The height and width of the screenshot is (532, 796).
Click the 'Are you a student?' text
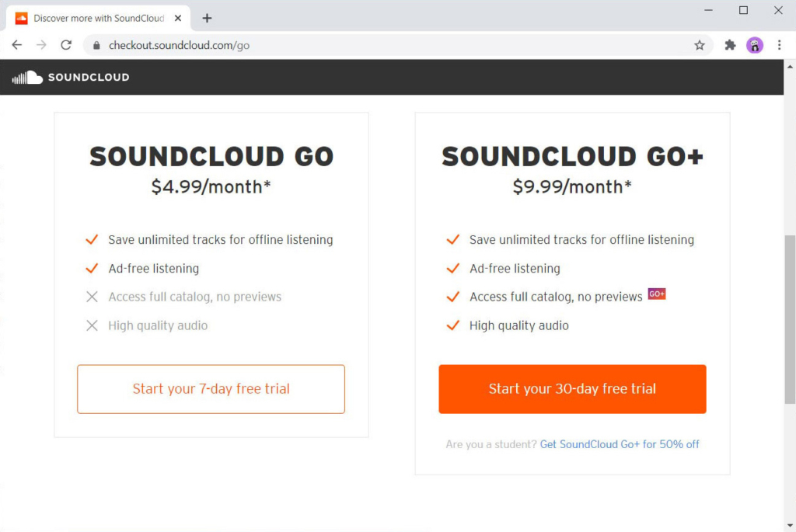coord(491,444)
